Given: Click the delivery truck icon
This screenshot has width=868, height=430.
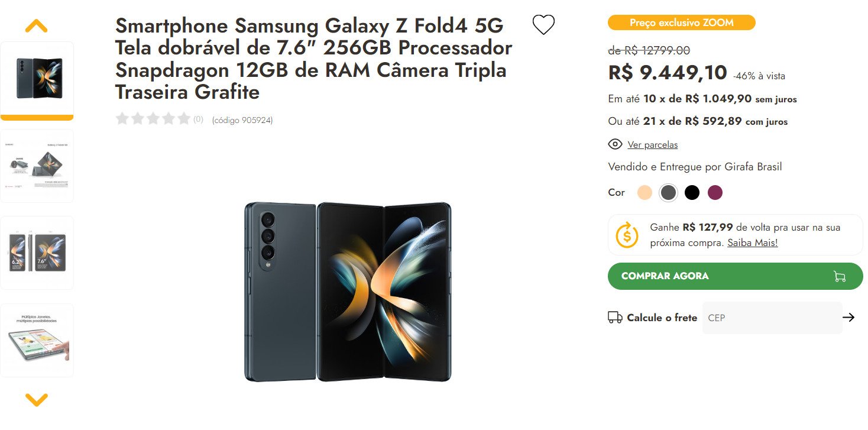Looking at the screenshot, I should (x=615, y=318).
